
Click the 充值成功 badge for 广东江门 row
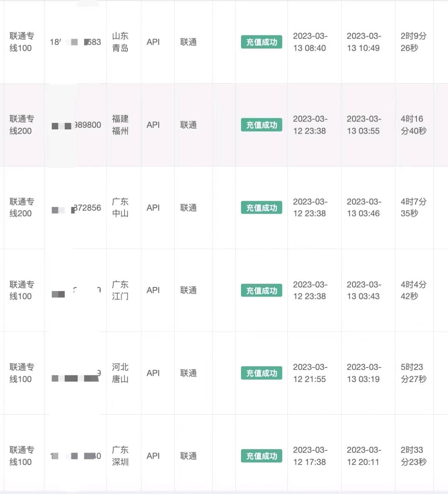261,290
